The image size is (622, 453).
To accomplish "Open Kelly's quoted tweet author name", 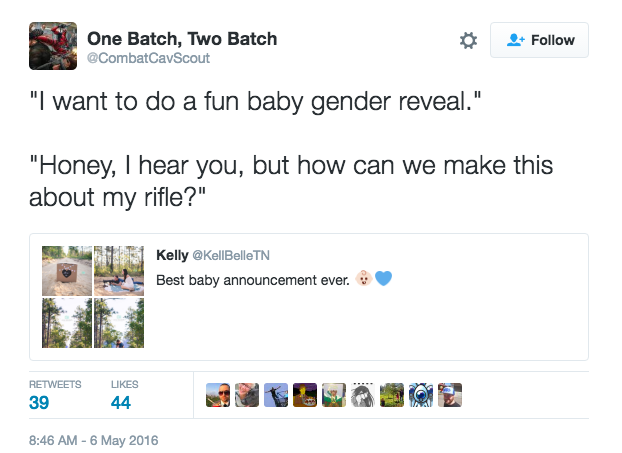I will (172, 255).
